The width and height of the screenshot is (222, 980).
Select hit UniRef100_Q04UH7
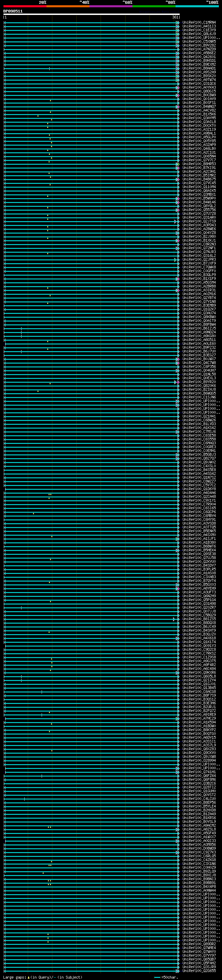[x=199, y=371]
